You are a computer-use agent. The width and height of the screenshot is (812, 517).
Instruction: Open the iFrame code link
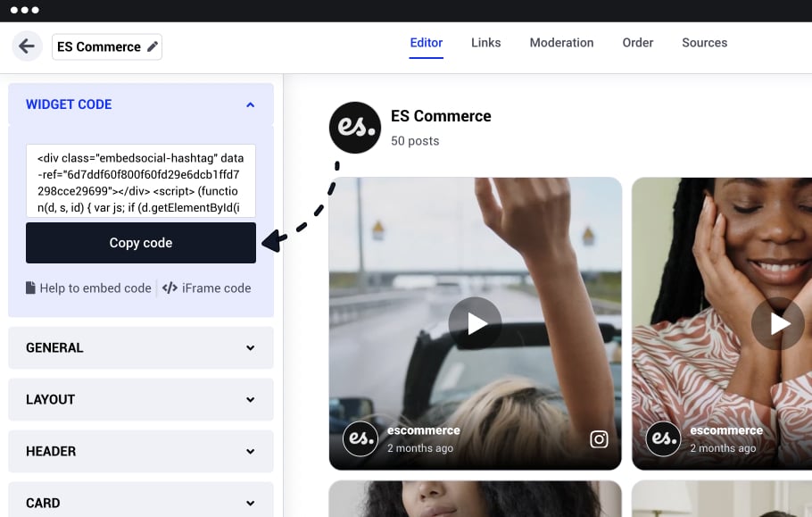217,288
